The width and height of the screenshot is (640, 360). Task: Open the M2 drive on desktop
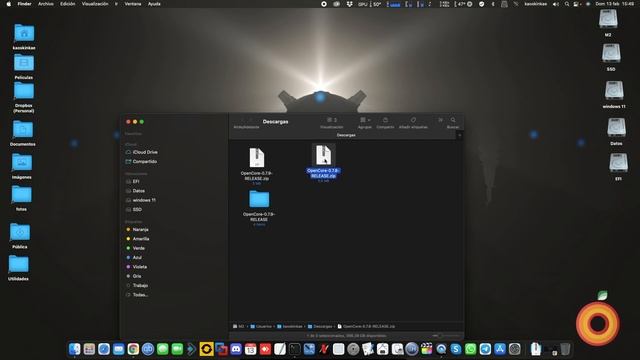point(608,19)
